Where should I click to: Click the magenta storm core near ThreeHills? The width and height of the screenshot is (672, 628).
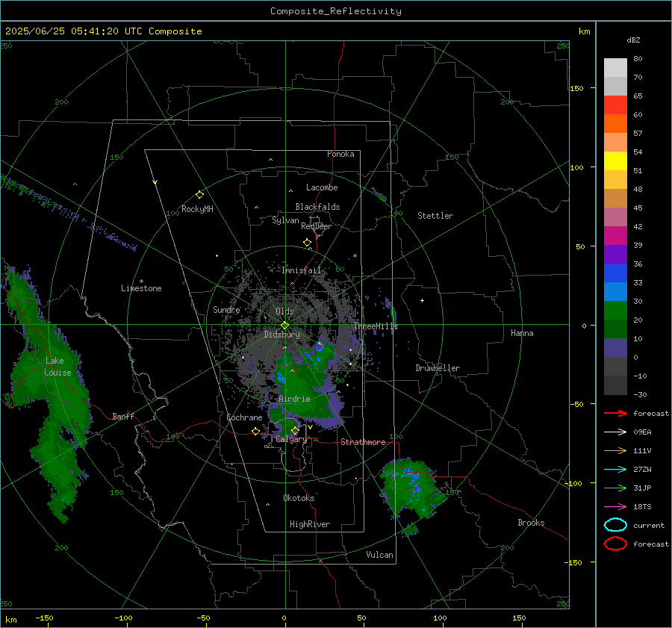pos(320,344)
